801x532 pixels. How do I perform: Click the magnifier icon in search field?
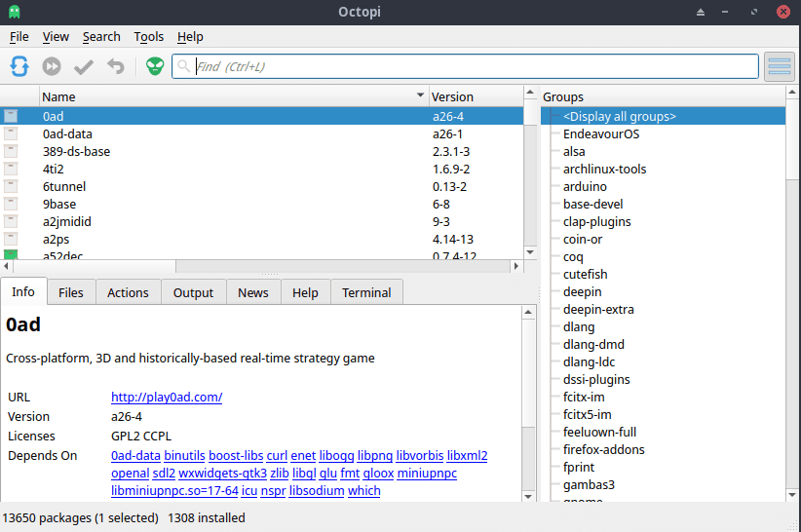[x=184, y=66]
